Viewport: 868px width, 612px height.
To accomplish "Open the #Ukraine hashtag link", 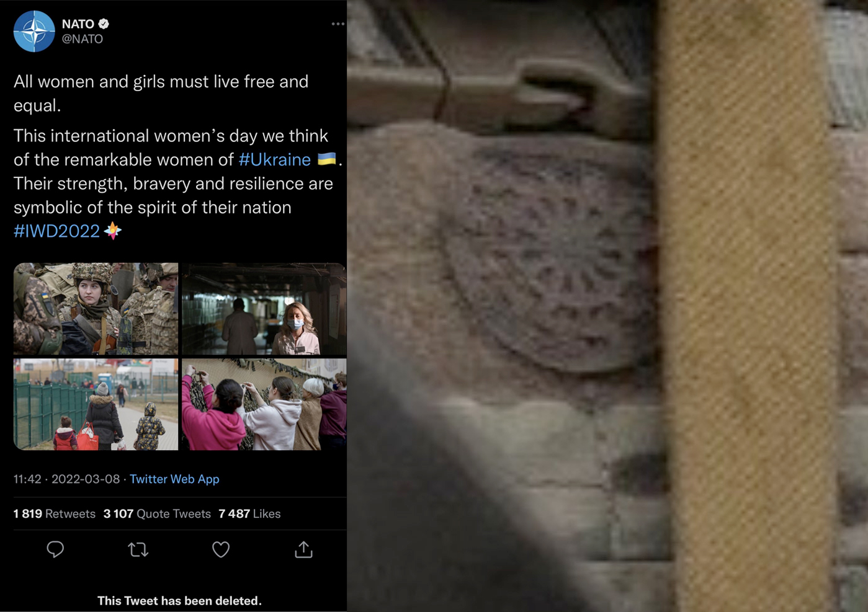I will pos(275,159).
